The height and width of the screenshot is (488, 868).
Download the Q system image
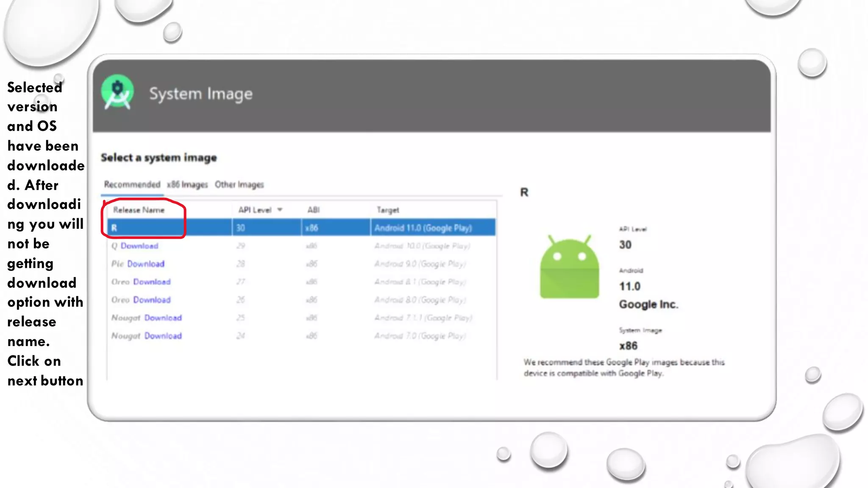[139, 246]
